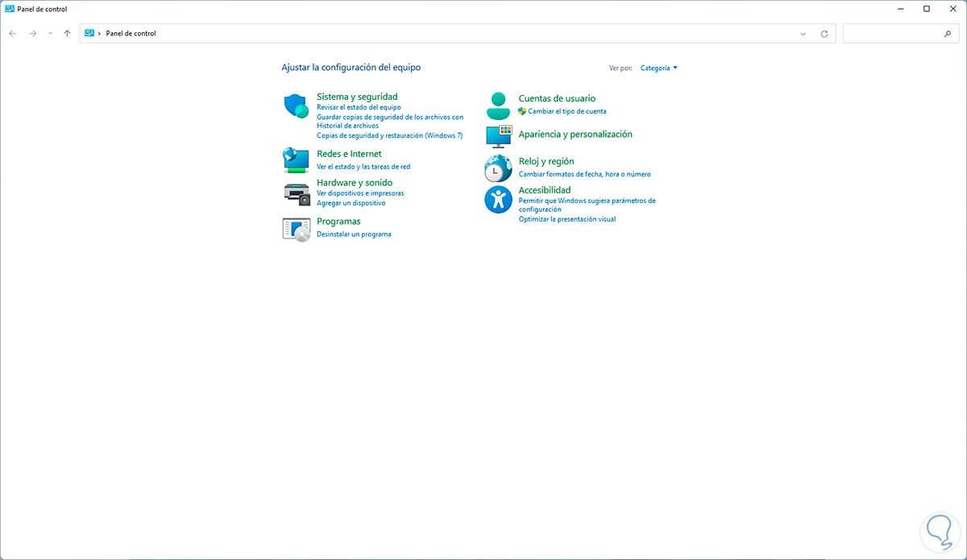Click Revisar el estado del equipo
The height and width of the screenshot is (560, 967).
coord(359,107)
